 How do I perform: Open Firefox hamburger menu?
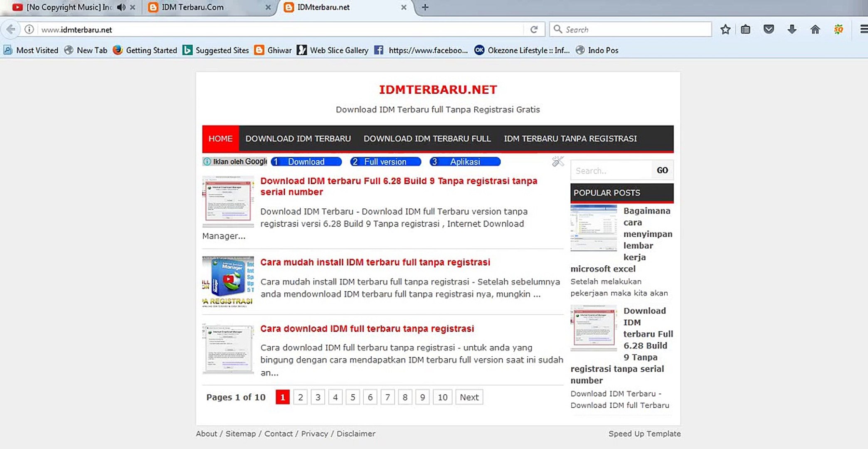point(863,30)
